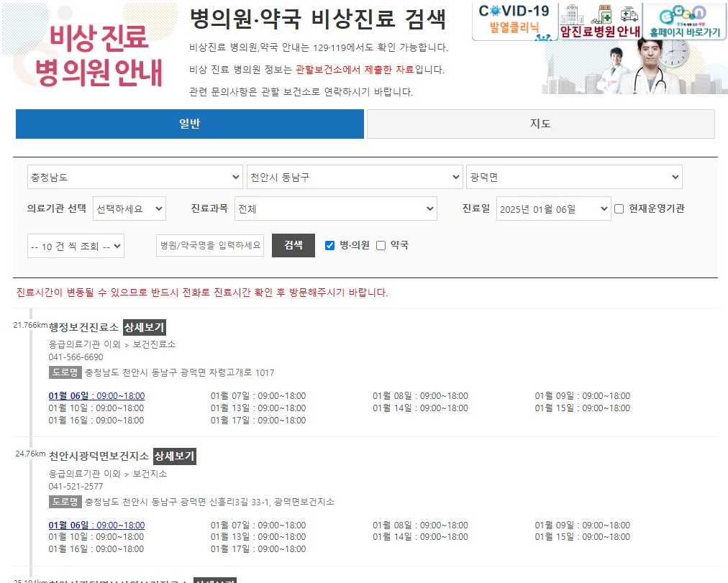
Task: Focus the 병원/약국명 search input field
Action: coord(210,245)
